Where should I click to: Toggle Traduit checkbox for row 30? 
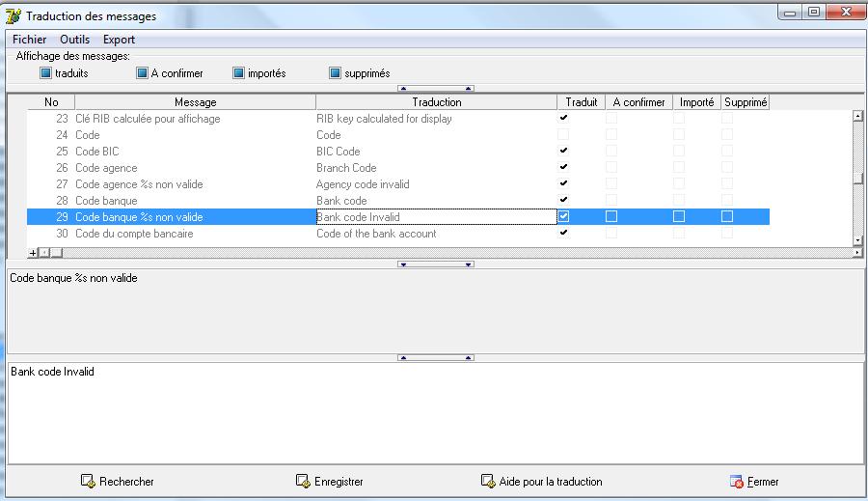[563, 233]
